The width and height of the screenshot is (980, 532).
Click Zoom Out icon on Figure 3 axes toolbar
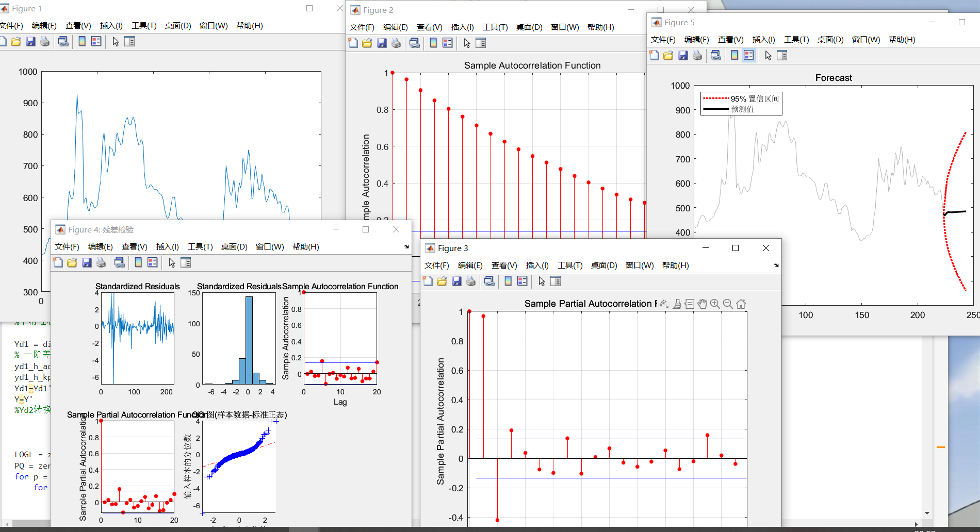click(728, 304)
